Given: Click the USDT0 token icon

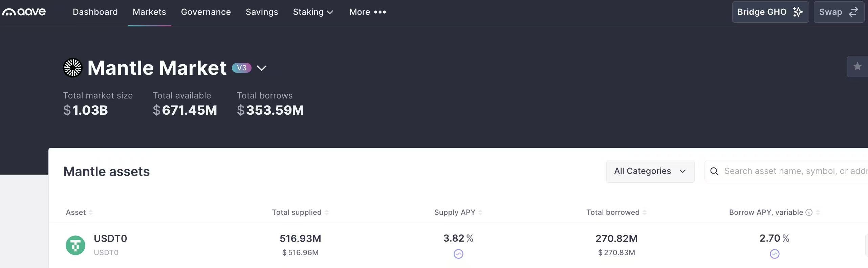Looking at the screenshot, I should [x=75, y=245].
